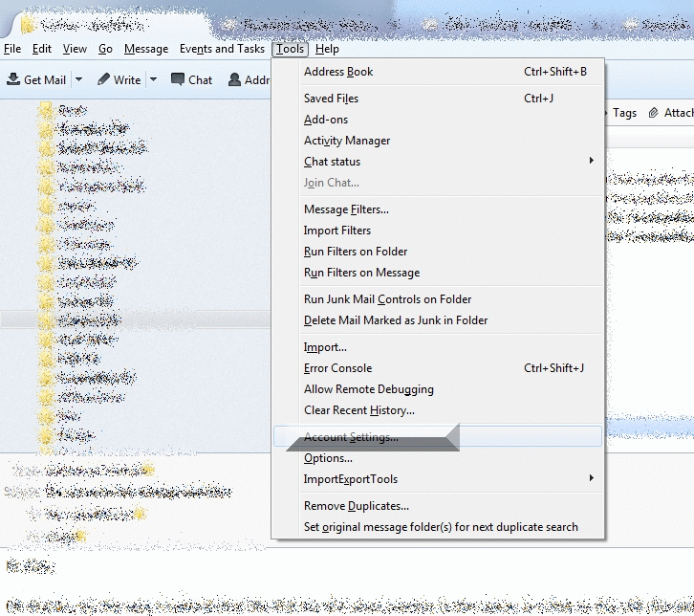Image resolution: width=694 pixels, height=616 pixels.
Task: Click the Tags column button
Action: tap(624, 113)
